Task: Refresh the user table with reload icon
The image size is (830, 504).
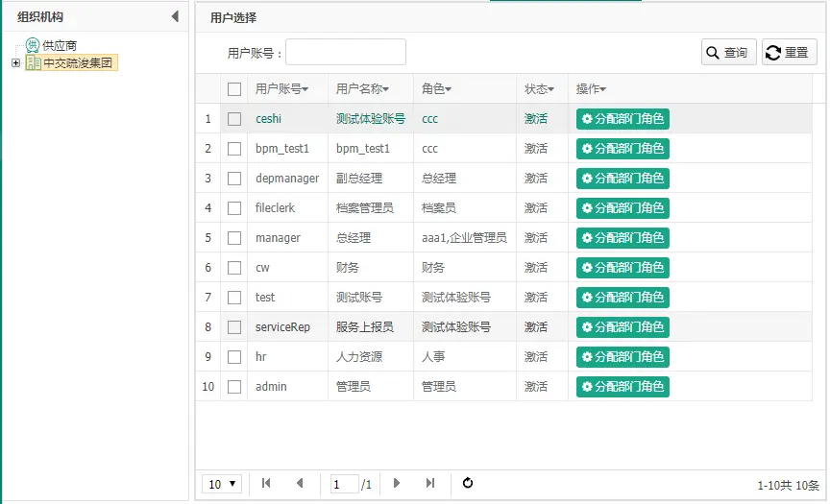Action: point(468,483)
